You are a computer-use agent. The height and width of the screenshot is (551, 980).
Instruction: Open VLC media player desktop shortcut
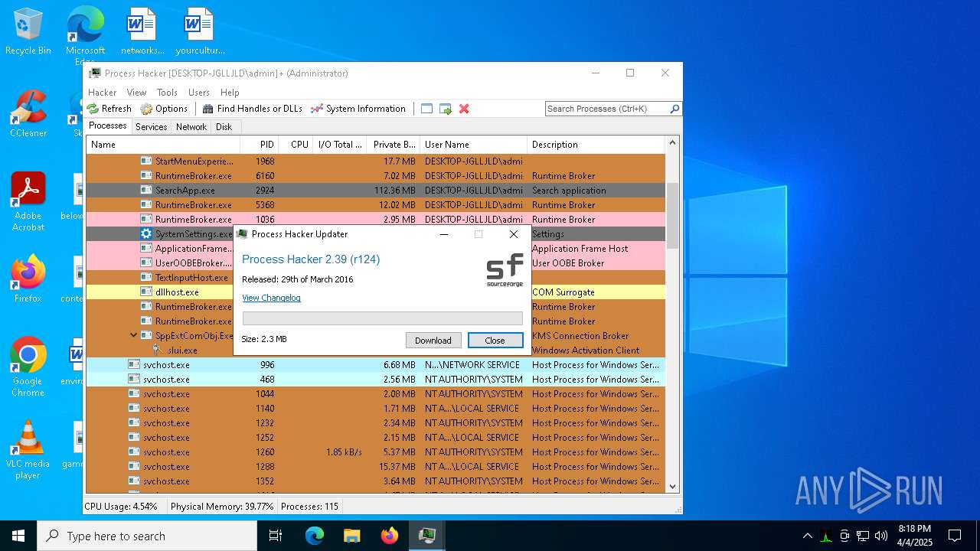pos(28,450)
